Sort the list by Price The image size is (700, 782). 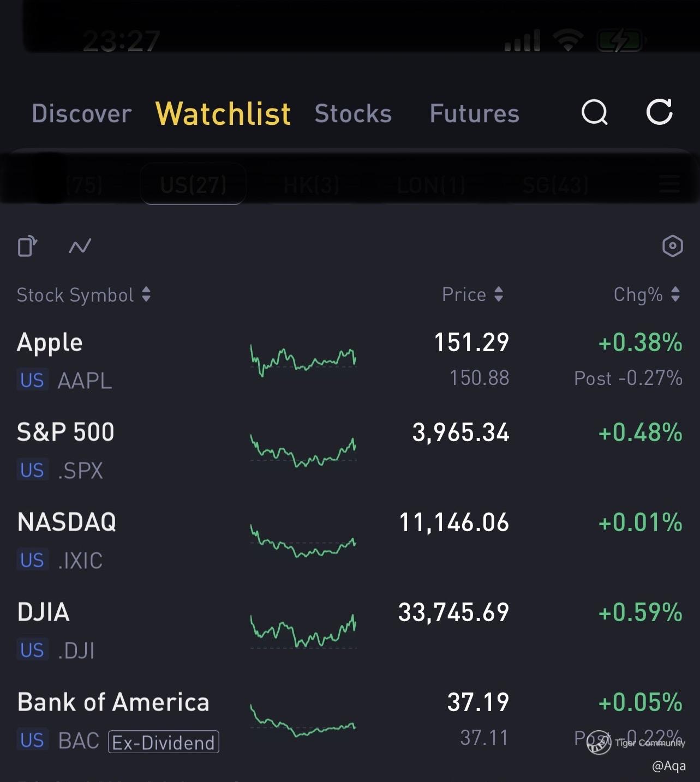[x=472, y=294]
